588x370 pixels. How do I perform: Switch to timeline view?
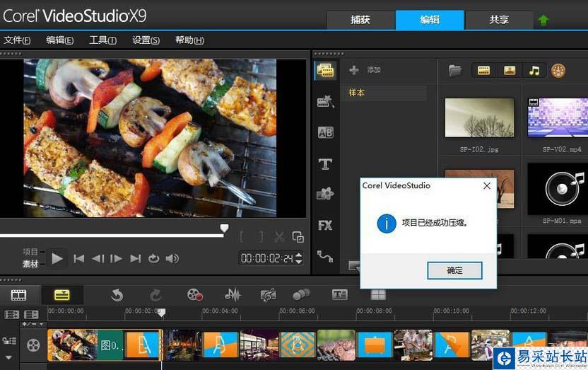pos(62,295)
